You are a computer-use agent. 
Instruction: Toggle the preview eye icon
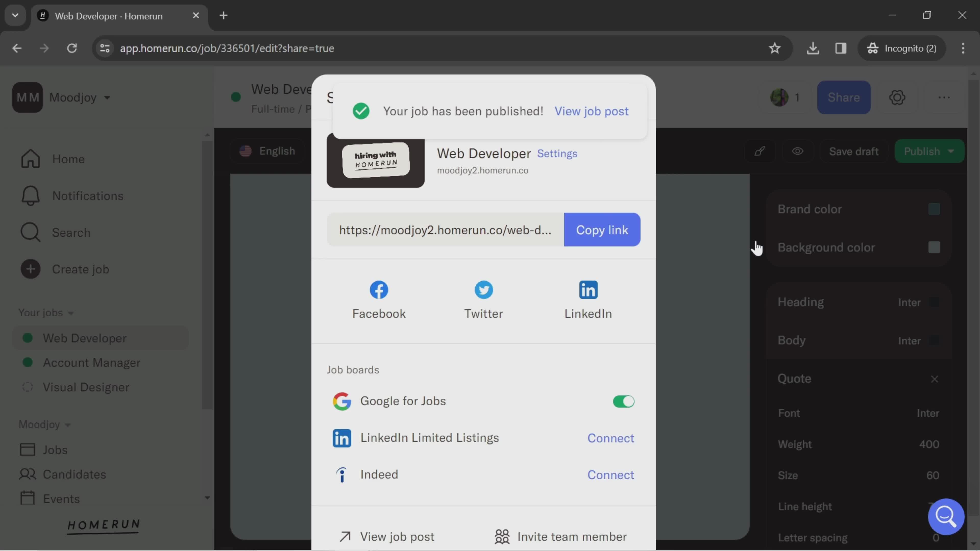(x=798, y=151)
